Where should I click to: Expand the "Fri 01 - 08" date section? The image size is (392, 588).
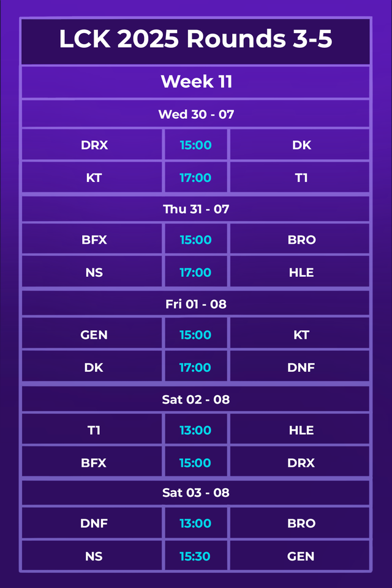[x=196, y=304]
